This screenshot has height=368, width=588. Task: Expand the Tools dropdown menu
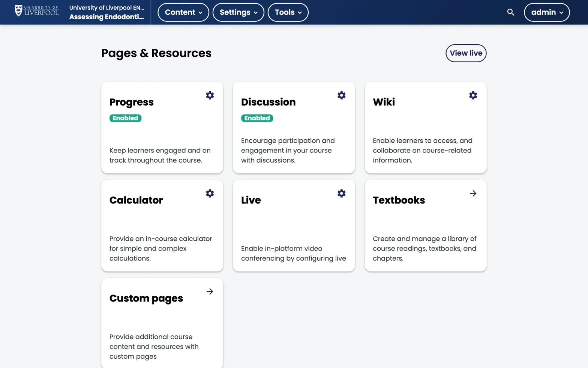click(288, 12)
